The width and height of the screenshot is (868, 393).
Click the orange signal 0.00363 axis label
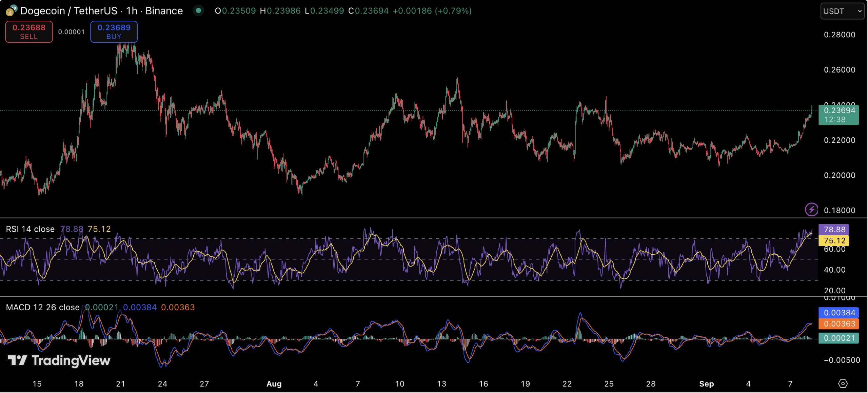point(838,324)
